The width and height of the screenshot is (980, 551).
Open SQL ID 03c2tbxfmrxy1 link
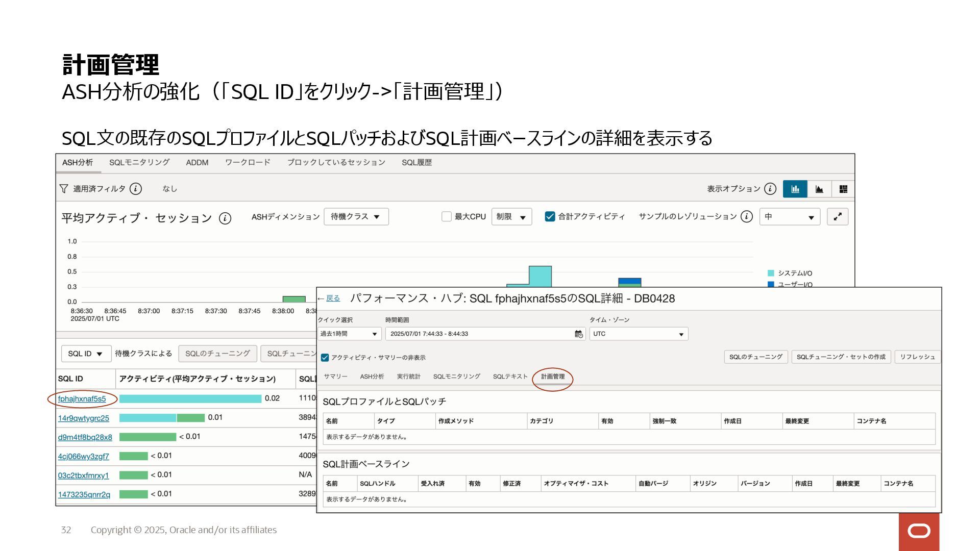tap(83, 475)
